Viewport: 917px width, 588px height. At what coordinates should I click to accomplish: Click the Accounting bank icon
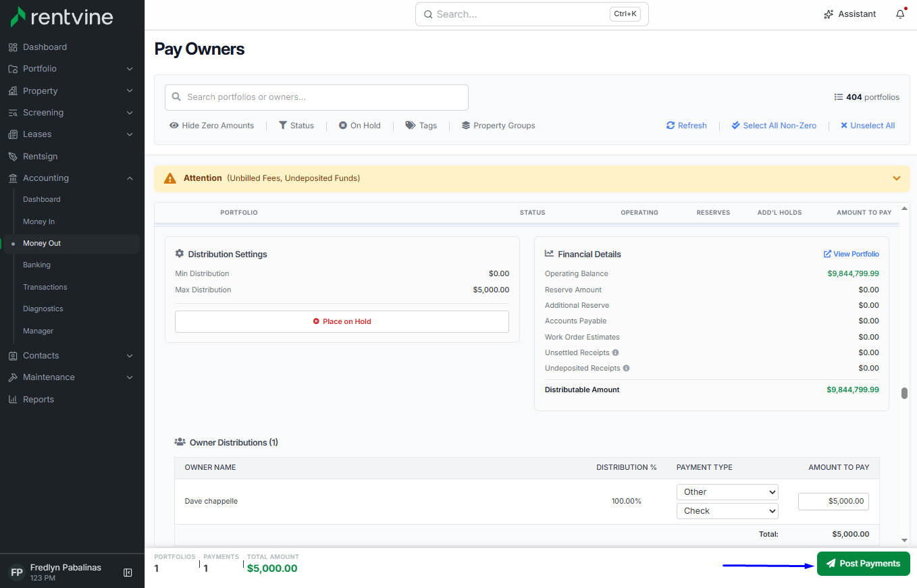[x=13, y=178]
